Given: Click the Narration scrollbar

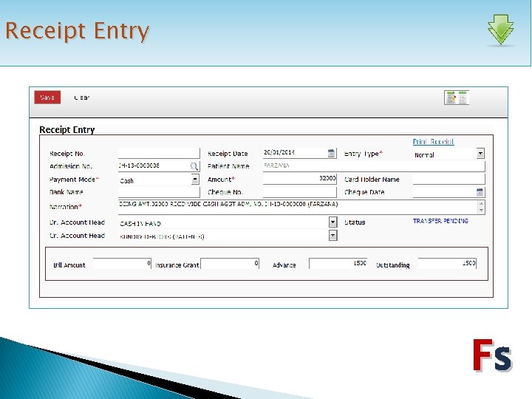Looking at the screenshot, I should (481, 207).
